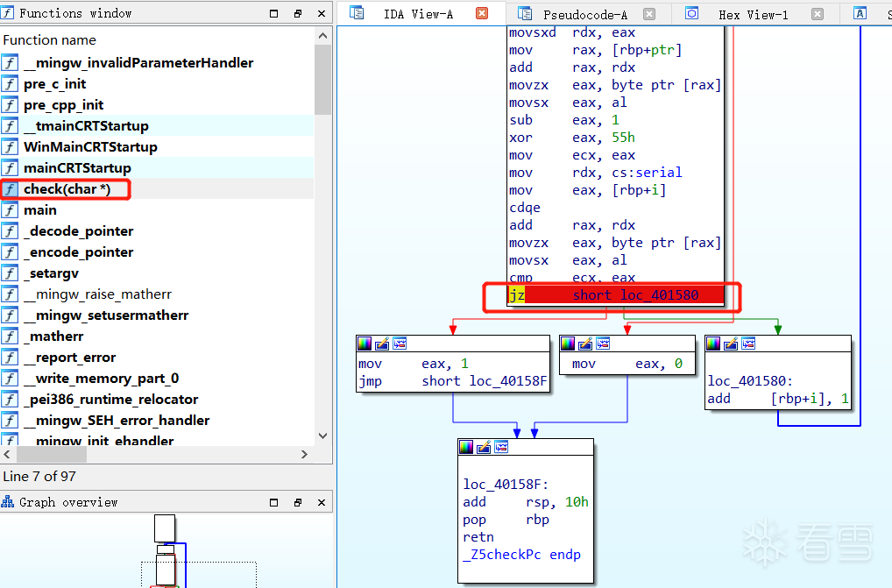The image size is (892, 588).
Task: Select __tmainCRTStartup in the function list
Action: coord(157,126)
